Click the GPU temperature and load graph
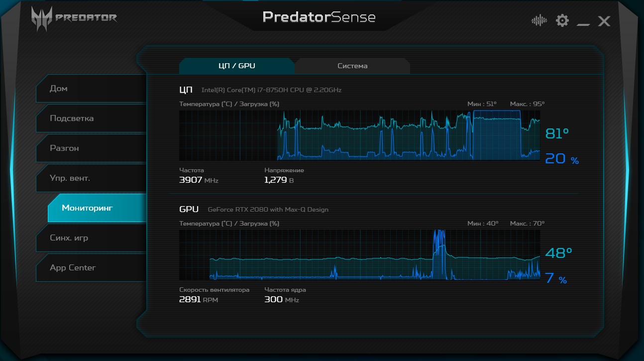Viewport: 644px width, 361px height. [x=359, y=254]
